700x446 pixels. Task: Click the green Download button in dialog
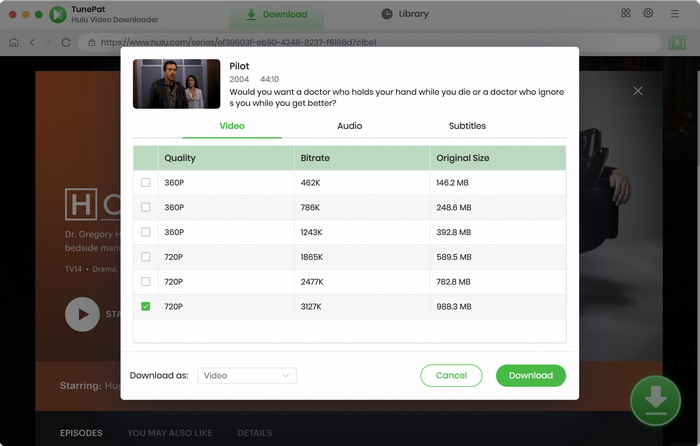point(531,375)
